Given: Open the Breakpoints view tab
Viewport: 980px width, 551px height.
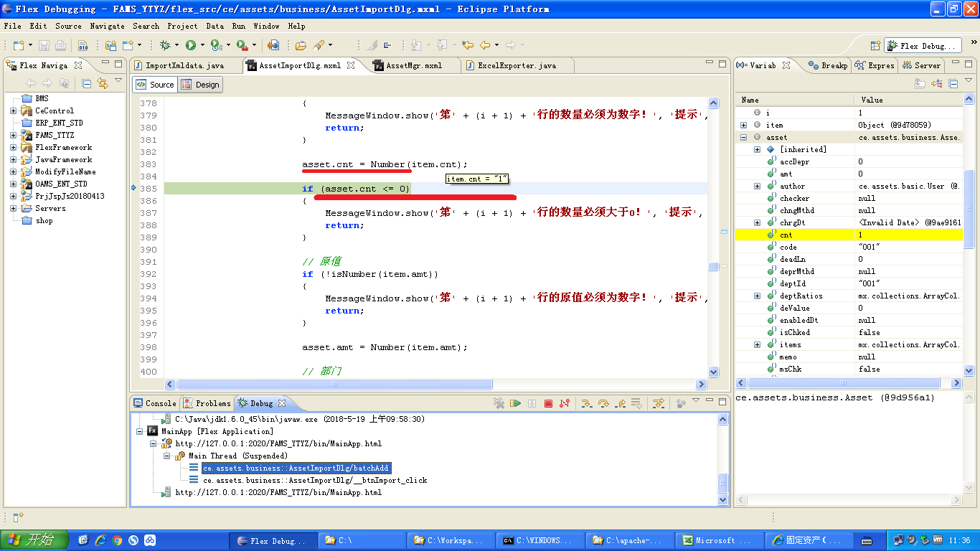Looking at the screenshot, I should tap(828, 65).
